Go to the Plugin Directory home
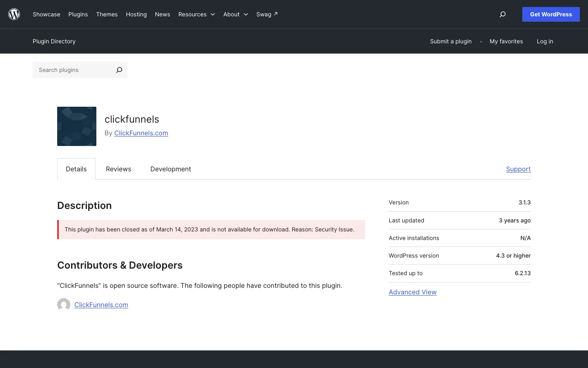Image resolution: width=588 pixels, height=368 pixels. tap(54, 41)
